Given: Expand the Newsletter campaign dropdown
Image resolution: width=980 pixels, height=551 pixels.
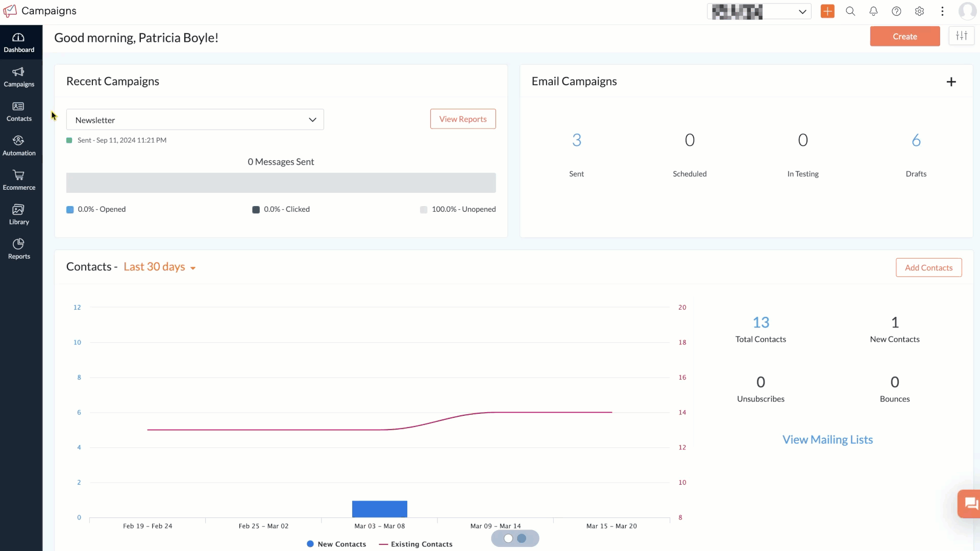Looking at the screenshot, I should click(x=195, y=120).
